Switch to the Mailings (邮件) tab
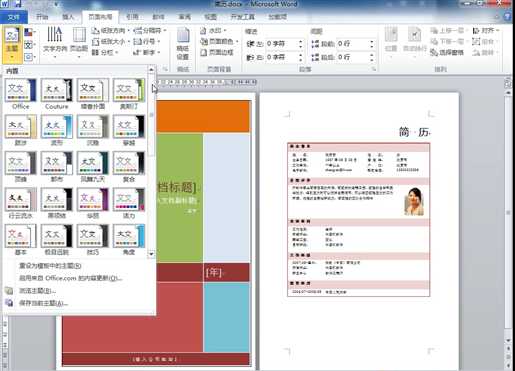 click(x=158, y=17)
